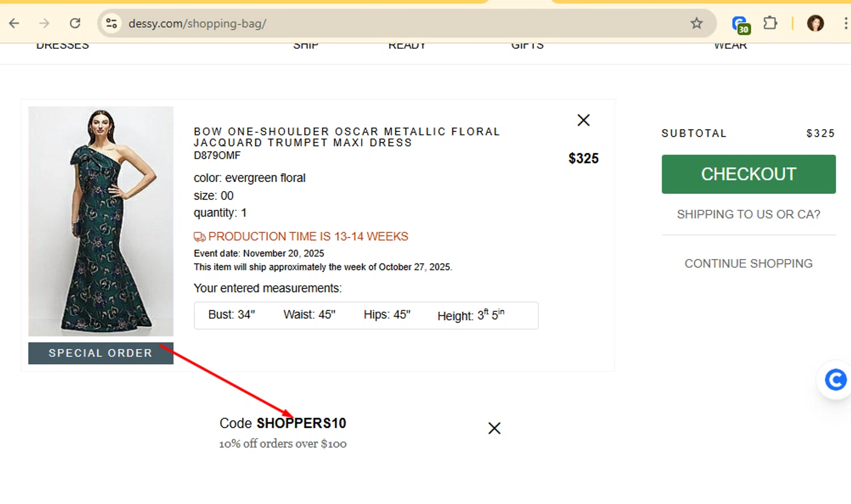Click the "Hips: 45"" measurement
The image size is (851, 504).
(x=387, y=315)
